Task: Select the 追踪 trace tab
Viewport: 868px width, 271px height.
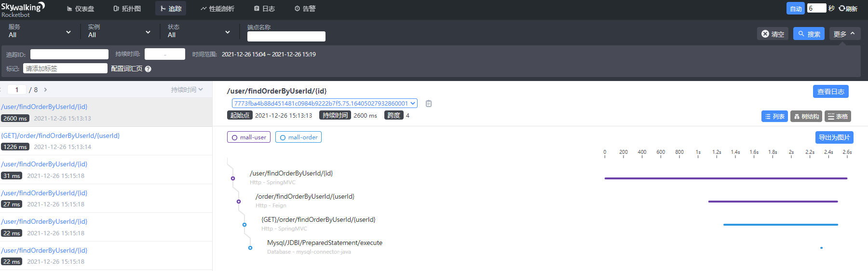Action: (x=171, y=9)
